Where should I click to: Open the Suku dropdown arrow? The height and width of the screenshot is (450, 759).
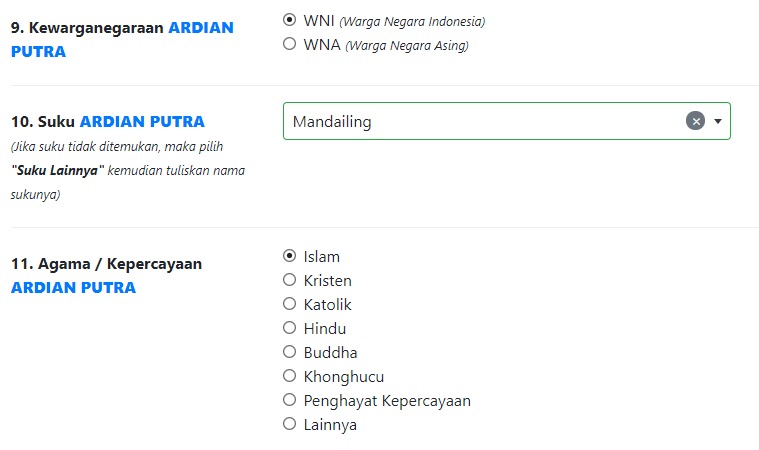click(x=718, y=121)
